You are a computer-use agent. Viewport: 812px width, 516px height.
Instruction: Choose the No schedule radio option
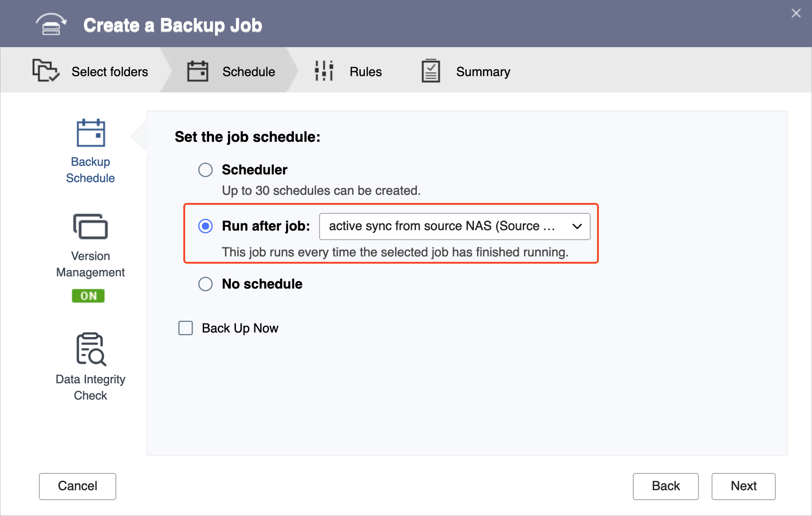click(x=205, y=284)
